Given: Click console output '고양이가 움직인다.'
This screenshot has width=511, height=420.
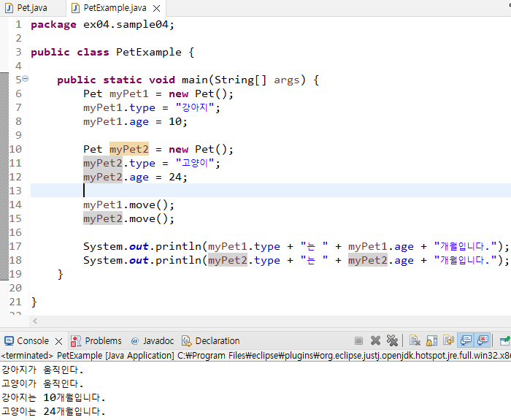Looking at the screenshot, I should click(x=42, y=383).
